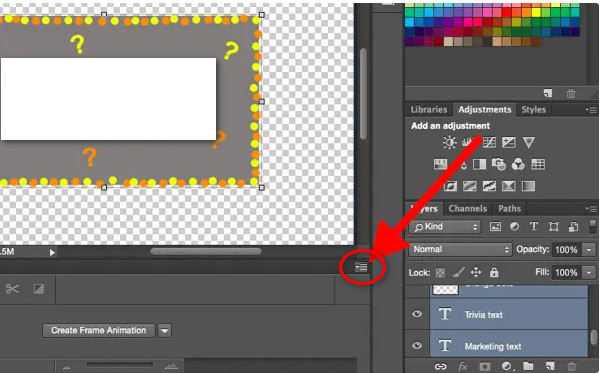Add a layer style fx icon

tap(463, 367)
